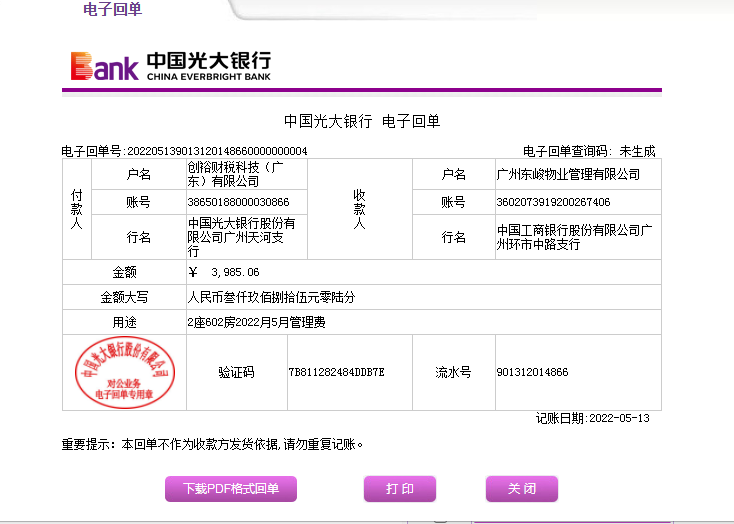Click the 记账日期 2022-05-13 text
The image size is (734, 524).
[x=592, y=418]
